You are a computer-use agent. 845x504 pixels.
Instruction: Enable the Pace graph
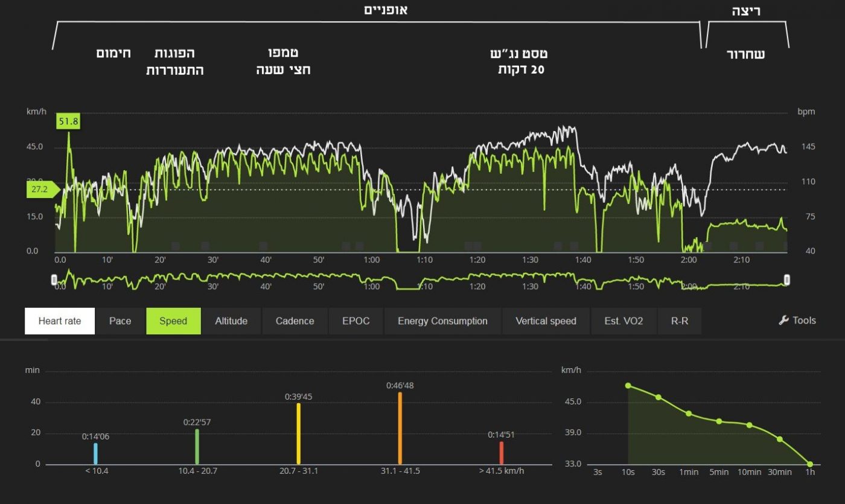tap(120, 321)
